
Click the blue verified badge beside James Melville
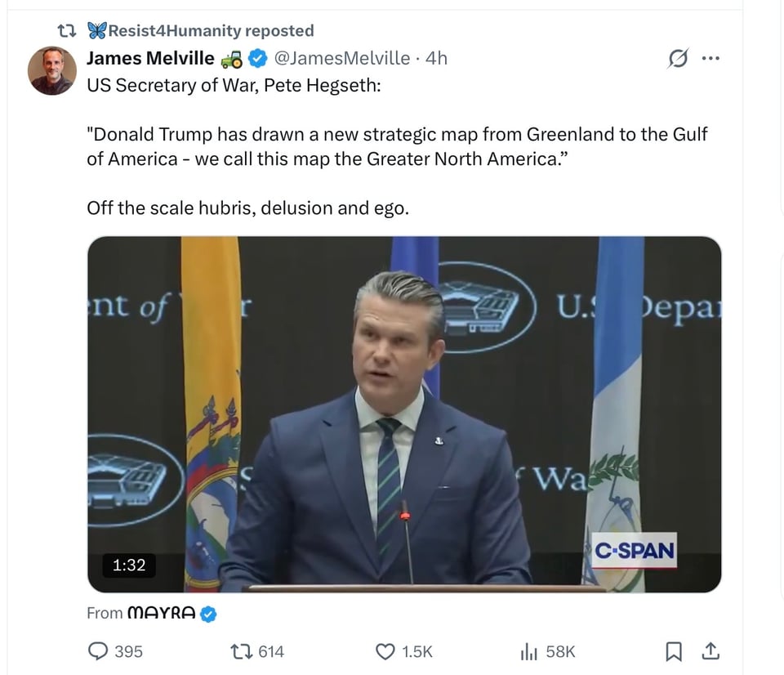[256, 58]
